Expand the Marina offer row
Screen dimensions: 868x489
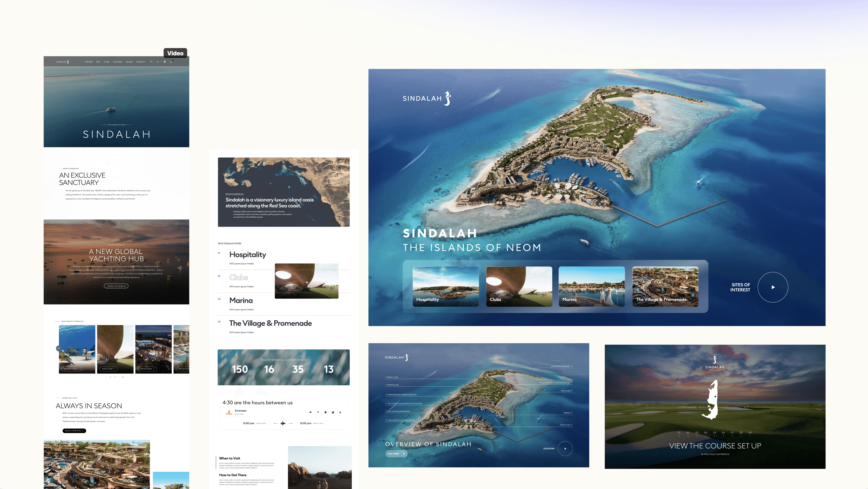point(241,301)
